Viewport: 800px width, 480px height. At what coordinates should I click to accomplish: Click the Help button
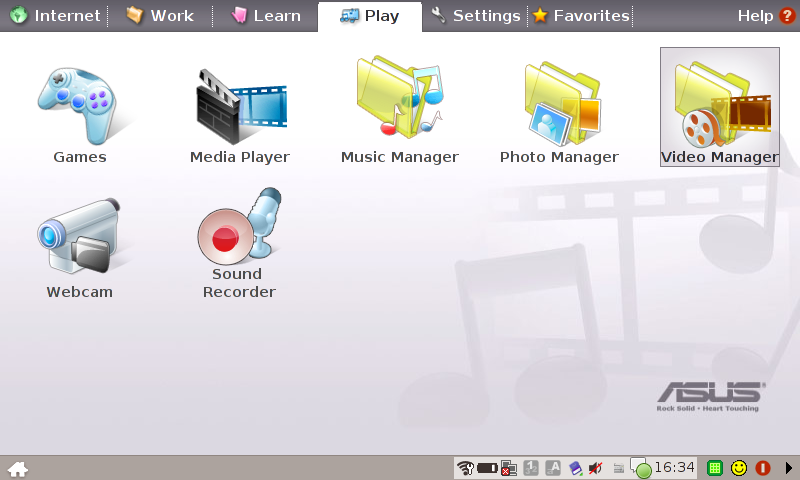(x=765, y=16)
